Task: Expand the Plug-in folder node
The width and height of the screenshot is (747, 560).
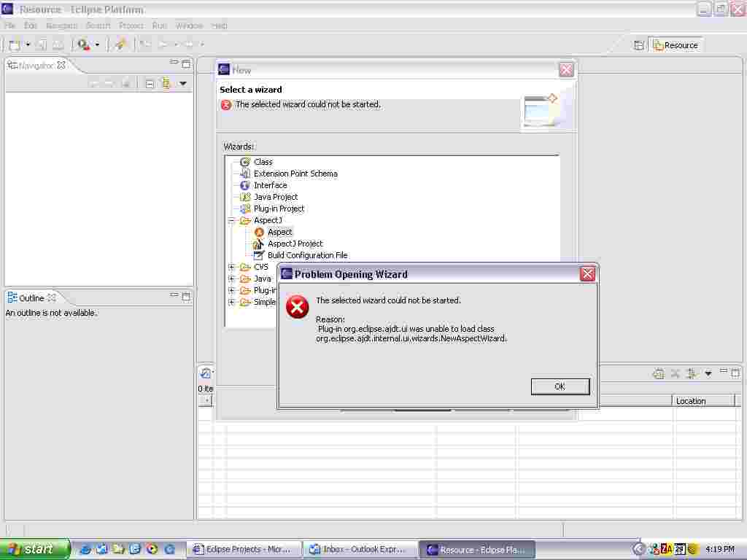Action: click(231, 290)
